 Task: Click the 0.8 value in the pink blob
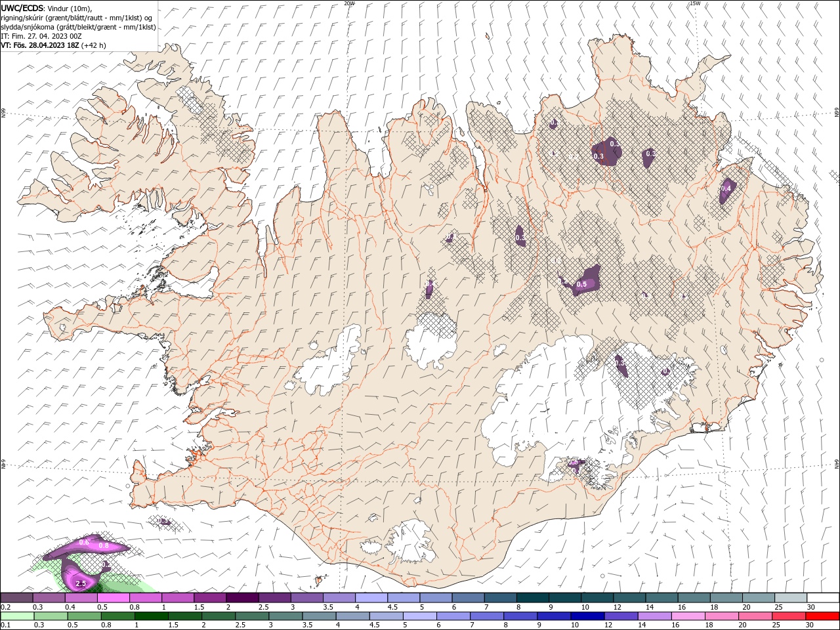coord(103,546)
